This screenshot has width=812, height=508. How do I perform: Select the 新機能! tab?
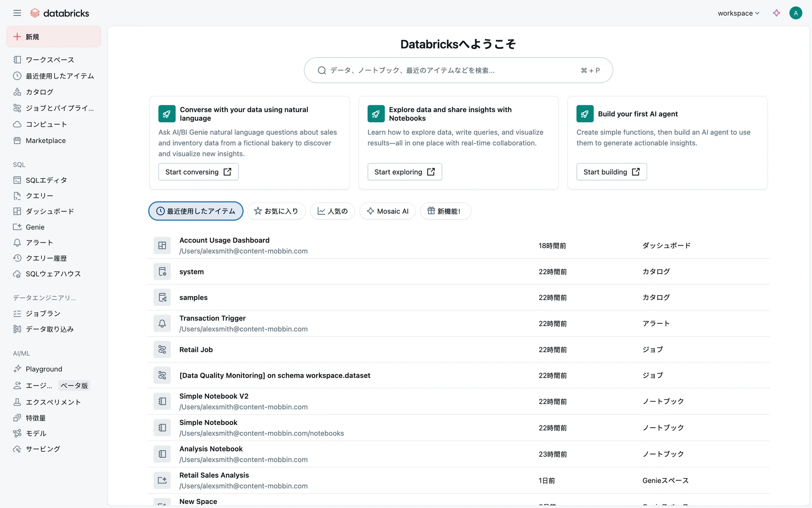(x=445, y=211)
